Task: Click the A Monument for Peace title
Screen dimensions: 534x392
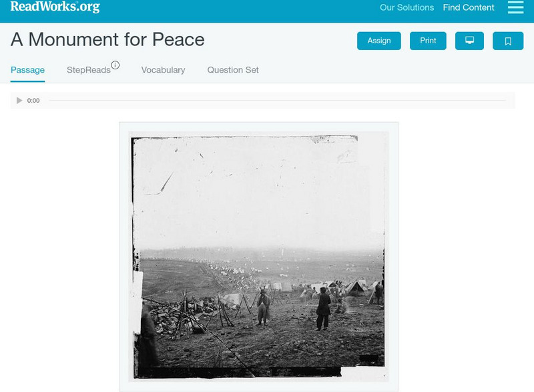Action: coord(107,39)
